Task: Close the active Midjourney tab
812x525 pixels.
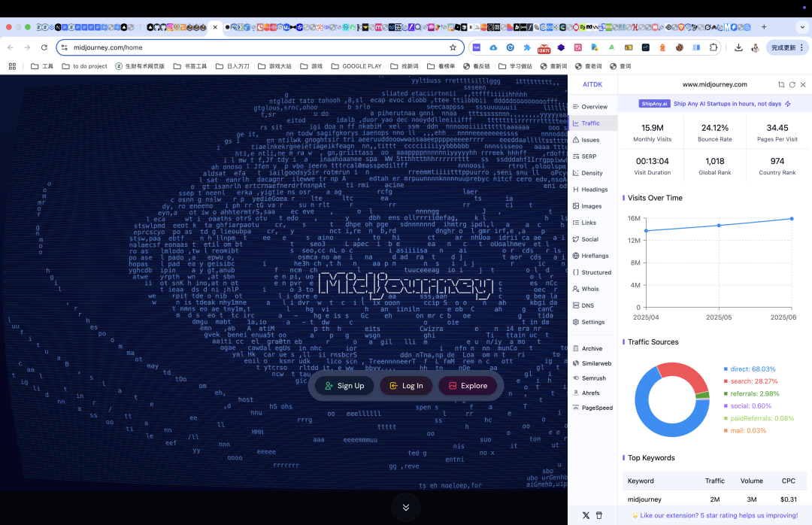Action: coord(216,27)
